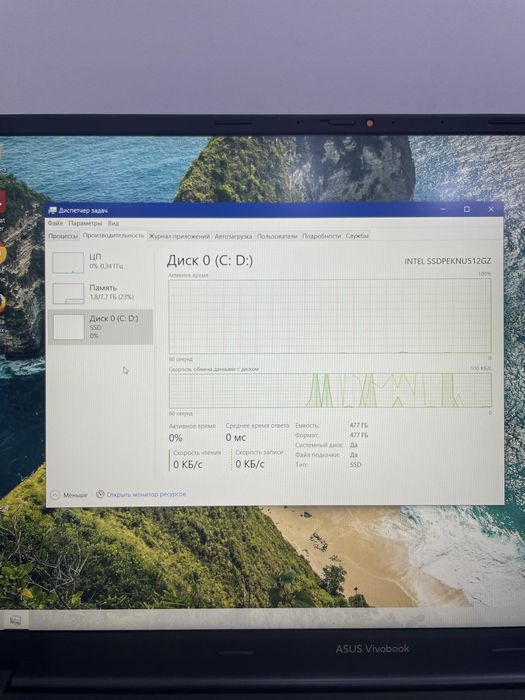The image size is (525, 700).
Task: Click the Диск 0 (C: D:) heading
Action: coord(210,261)
